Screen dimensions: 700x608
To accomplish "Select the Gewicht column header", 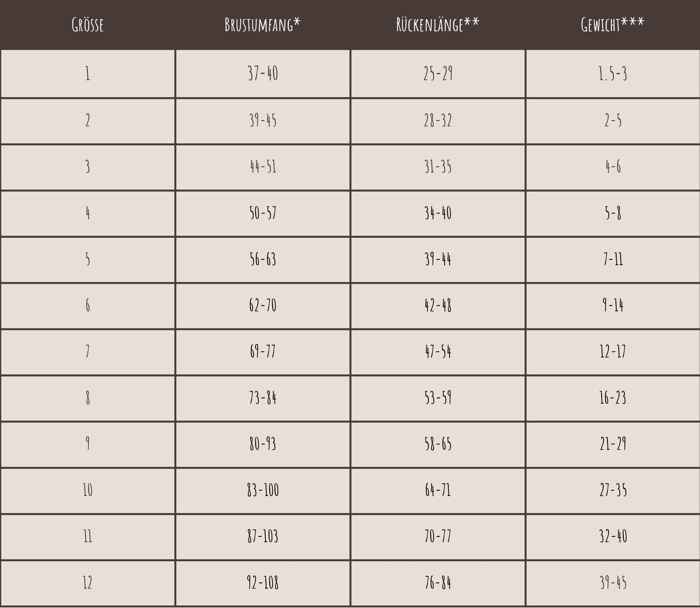I will tap(613, 25).
